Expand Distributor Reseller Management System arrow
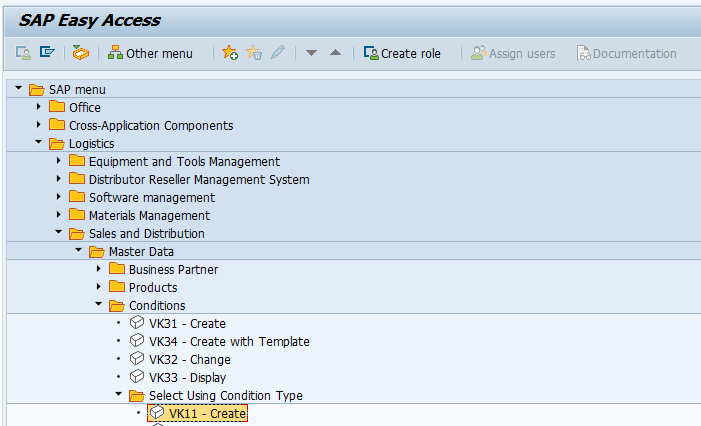The height and width of the screenshot is (426, 701). point(59,179)
